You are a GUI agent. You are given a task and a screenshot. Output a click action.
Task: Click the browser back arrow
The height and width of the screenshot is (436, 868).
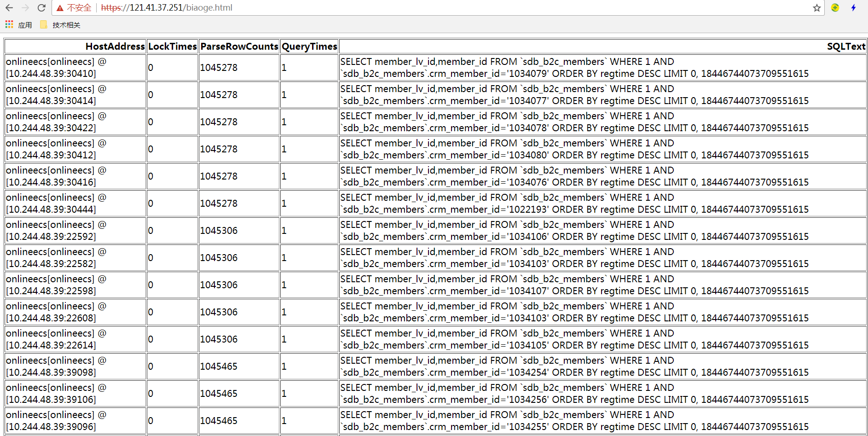[9, 8]
